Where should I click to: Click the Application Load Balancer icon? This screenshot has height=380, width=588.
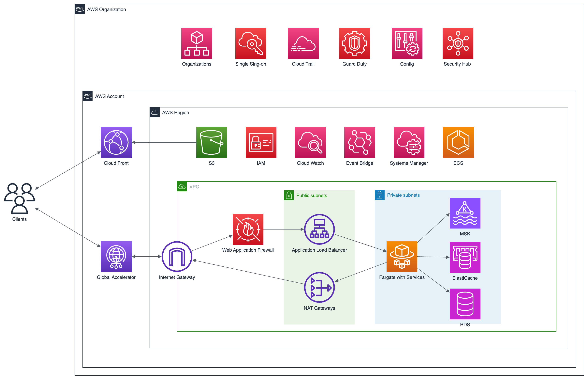[319, 229]
